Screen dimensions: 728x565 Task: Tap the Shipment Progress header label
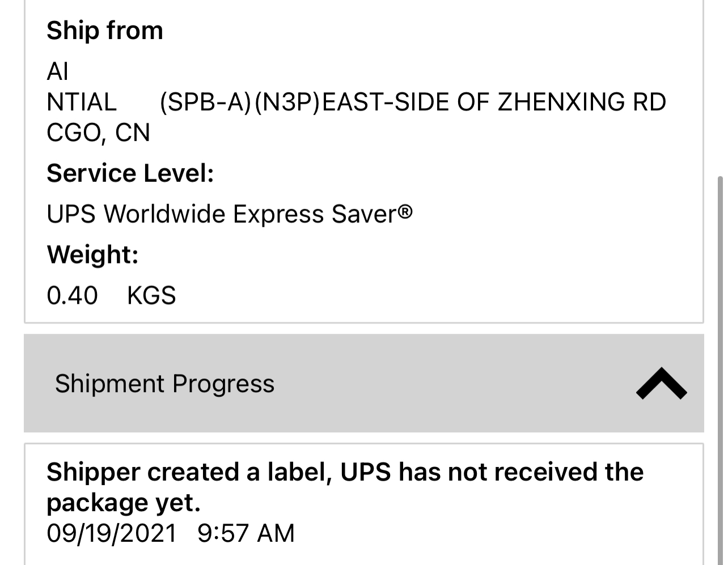[x=164, y=384]
